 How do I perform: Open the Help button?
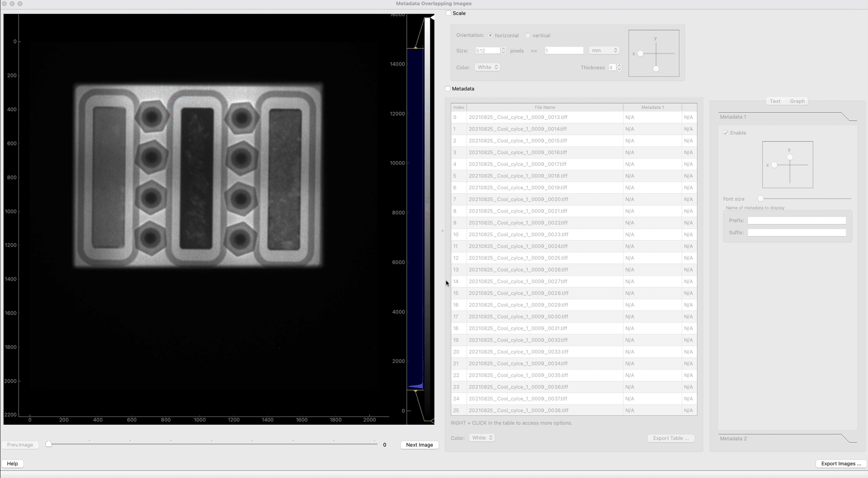tap(13, 464)
